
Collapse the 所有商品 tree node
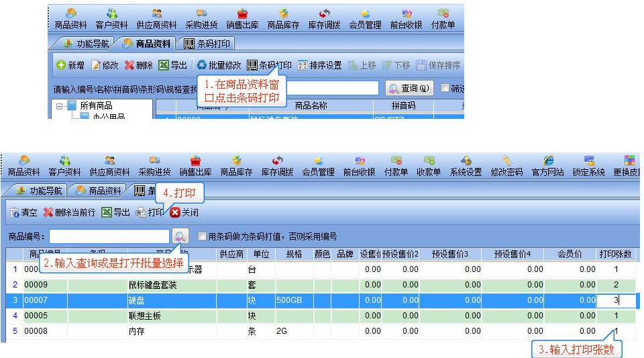click(x=60, y=106)
